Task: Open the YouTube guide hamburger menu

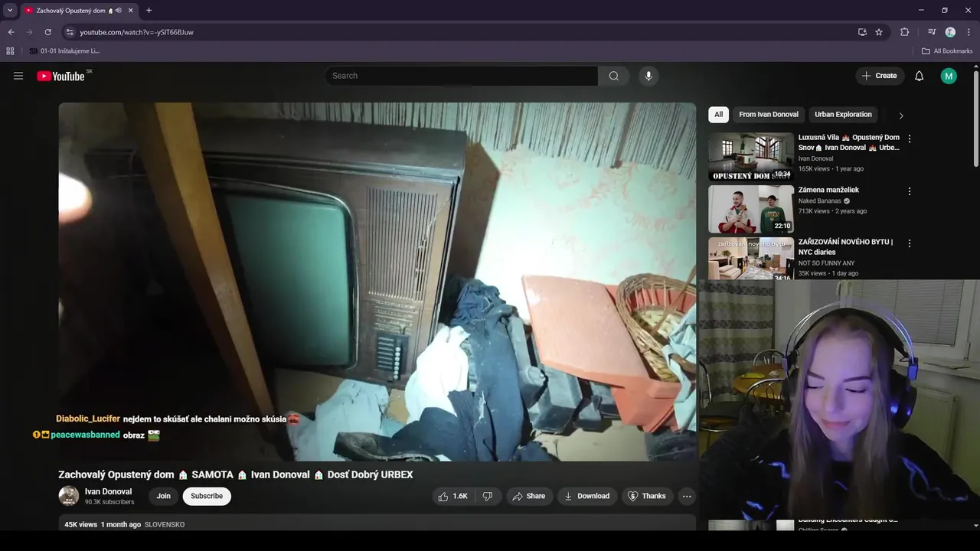Action: (18, 76)
